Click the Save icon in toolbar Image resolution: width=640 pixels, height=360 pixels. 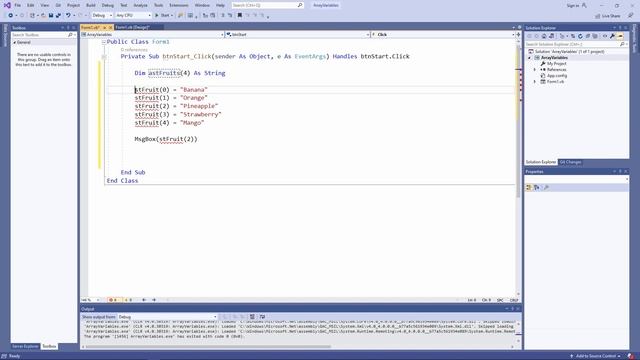[x=51, y=15]
